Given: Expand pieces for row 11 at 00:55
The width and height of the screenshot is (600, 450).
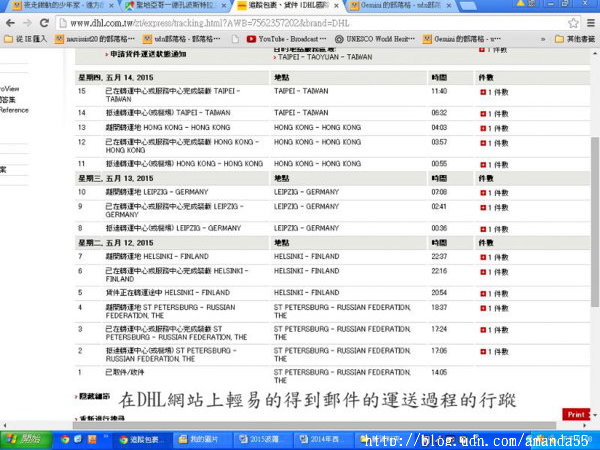Looking at the screenshot, I should click(483, 165).
